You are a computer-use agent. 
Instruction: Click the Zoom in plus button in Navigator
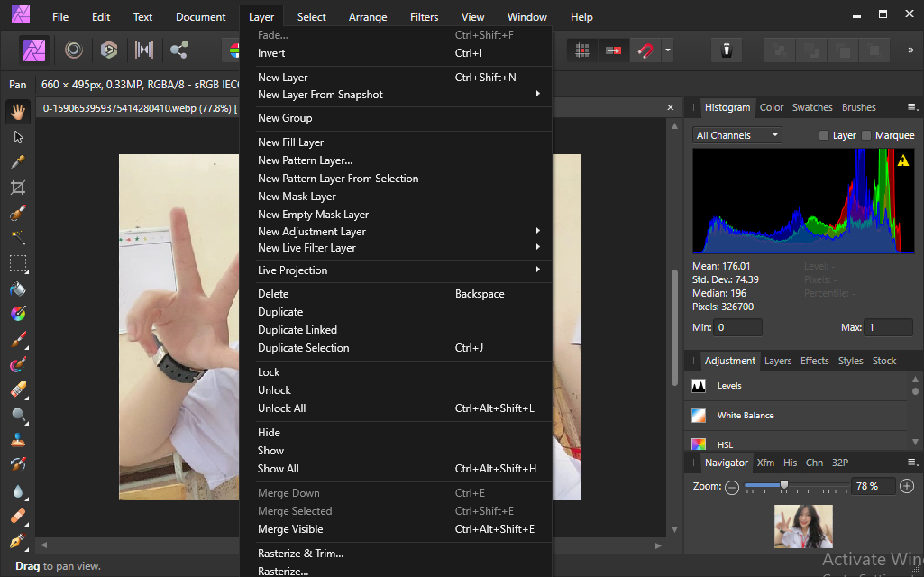coord(907,486)
